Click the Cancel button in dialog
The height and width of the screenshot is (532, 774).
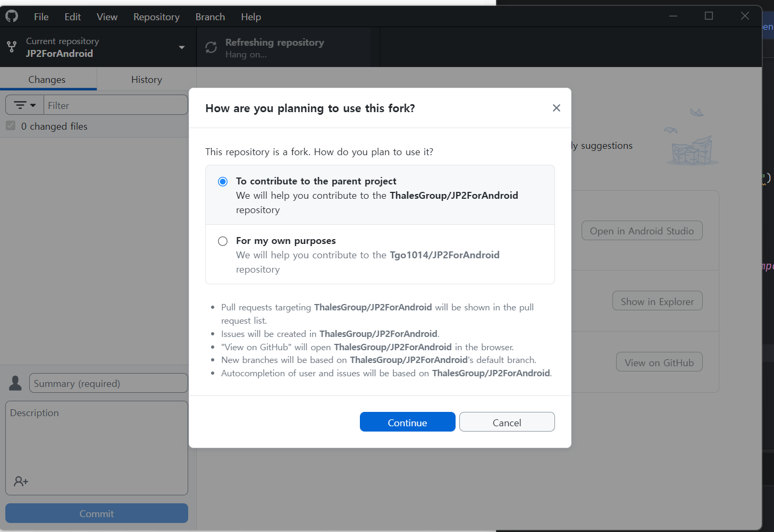(507, 422)
